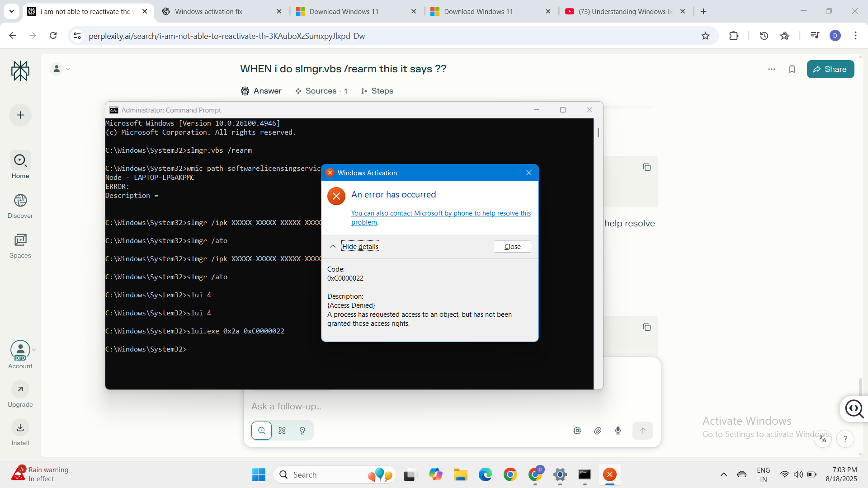Open contact Microsoft by phone link
868x488 pixels.
pos(441,213)
